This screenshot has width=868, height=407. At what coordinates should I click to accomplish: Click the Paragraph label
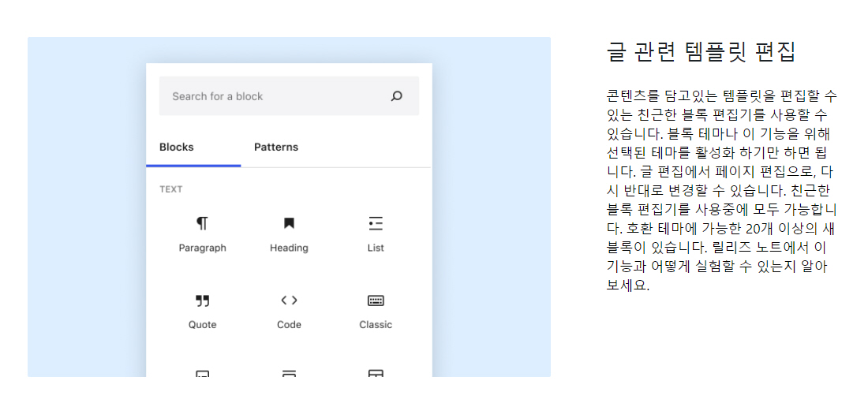click(202, 248)
